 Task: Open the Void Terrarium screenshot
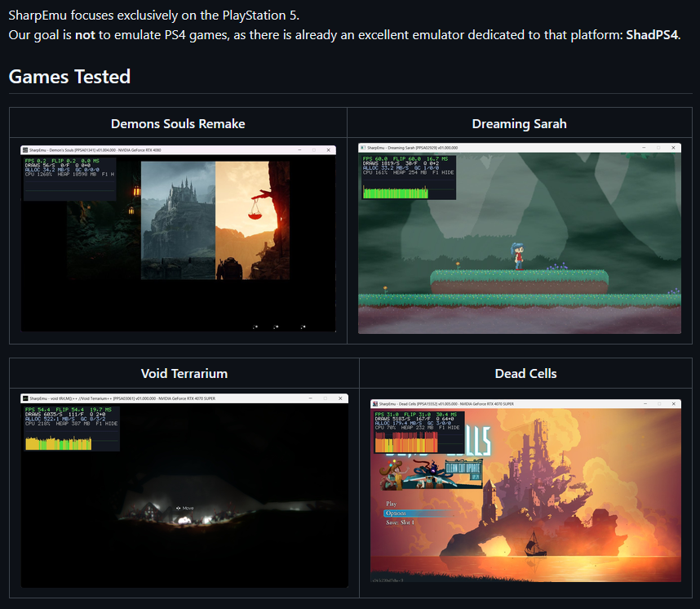click(x=184, y=491)
